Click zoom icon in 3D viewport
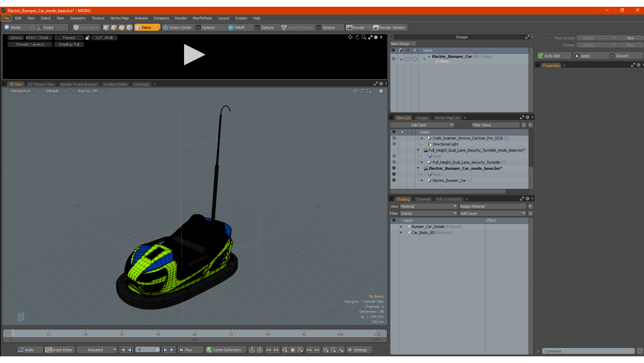The height and width of the screenshot is (363, 644). [x=369, y=91]
